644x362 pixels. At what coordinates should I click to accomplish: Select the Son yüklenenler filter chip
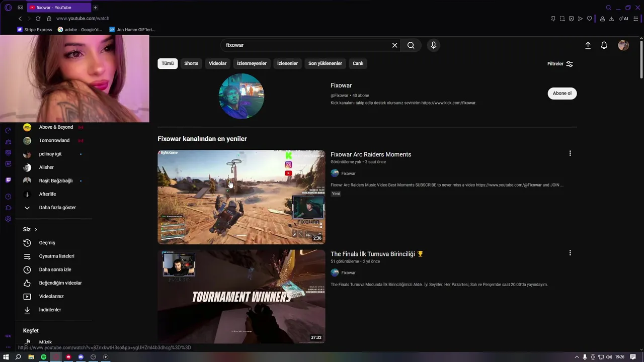tap(325, 63)
